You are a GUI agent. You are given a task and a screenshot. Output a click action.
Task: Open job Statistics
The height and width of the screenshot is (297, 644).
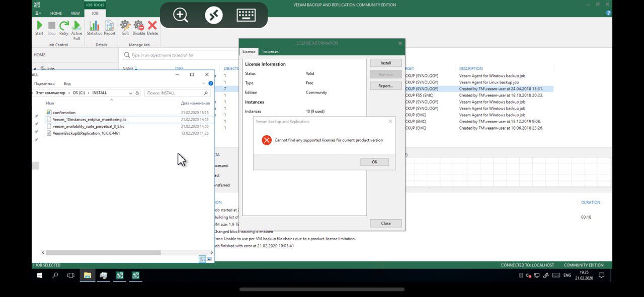pyautogui.click(x=94, y=26)
